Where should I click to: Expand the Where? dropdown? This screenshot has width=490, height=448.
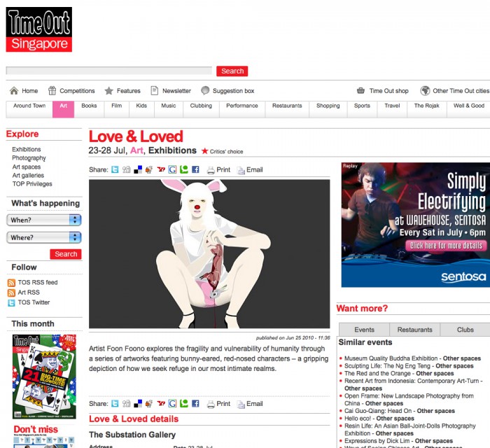44,237
